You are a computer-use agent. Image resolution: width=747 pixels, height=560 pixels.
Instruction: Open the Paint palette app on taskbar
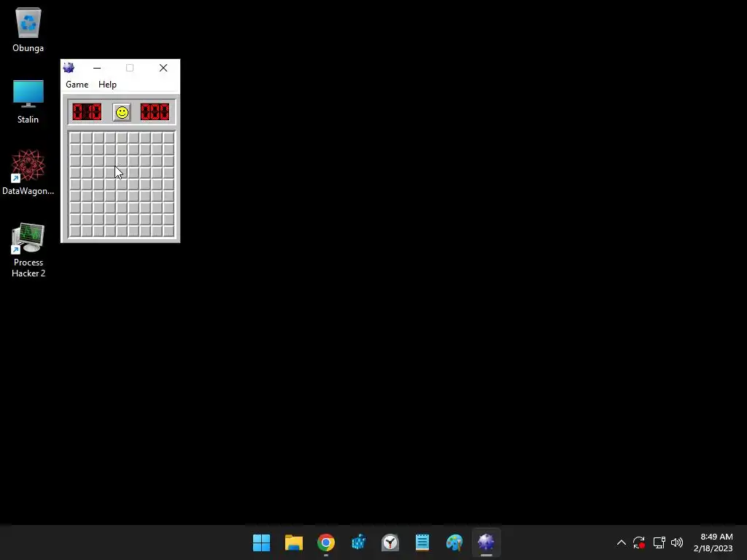(x=454, y=542)
